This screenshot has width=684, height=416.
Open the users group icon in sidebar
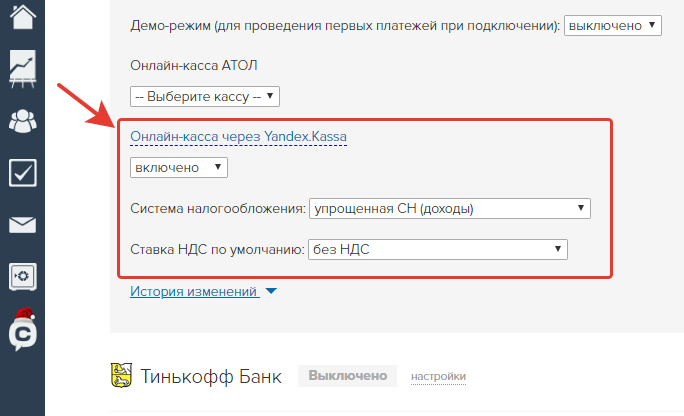(x=23, y=121)
